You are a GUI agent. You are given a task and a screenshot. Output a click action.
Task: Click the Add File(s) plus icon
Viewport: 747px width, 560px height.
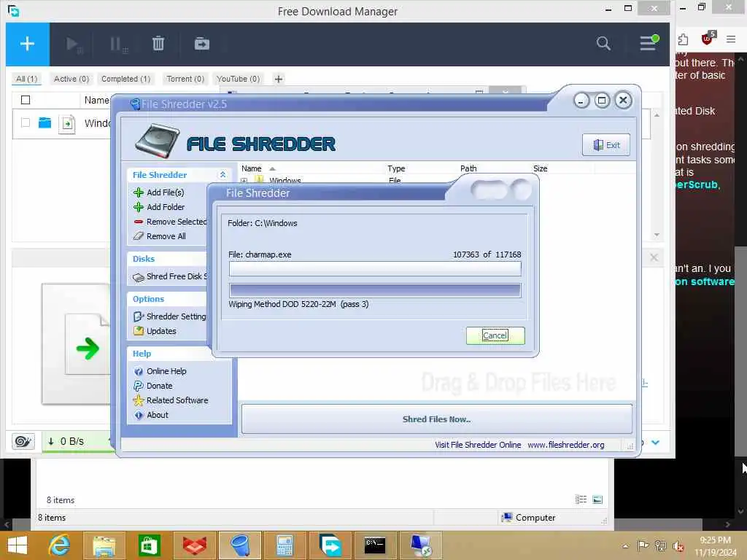click(x=139, y=192)
